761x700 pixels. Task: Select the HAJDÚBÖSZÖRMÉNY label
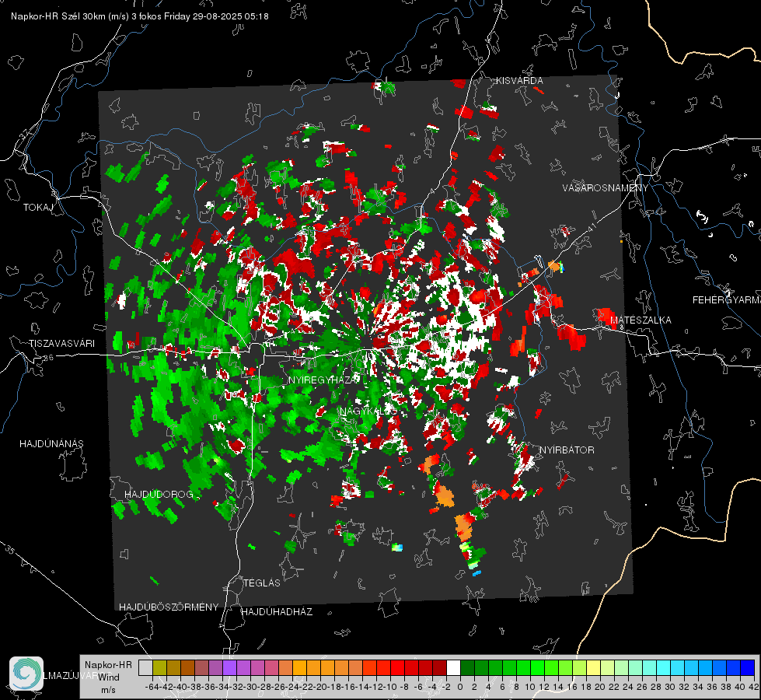[x=169, y=607]
